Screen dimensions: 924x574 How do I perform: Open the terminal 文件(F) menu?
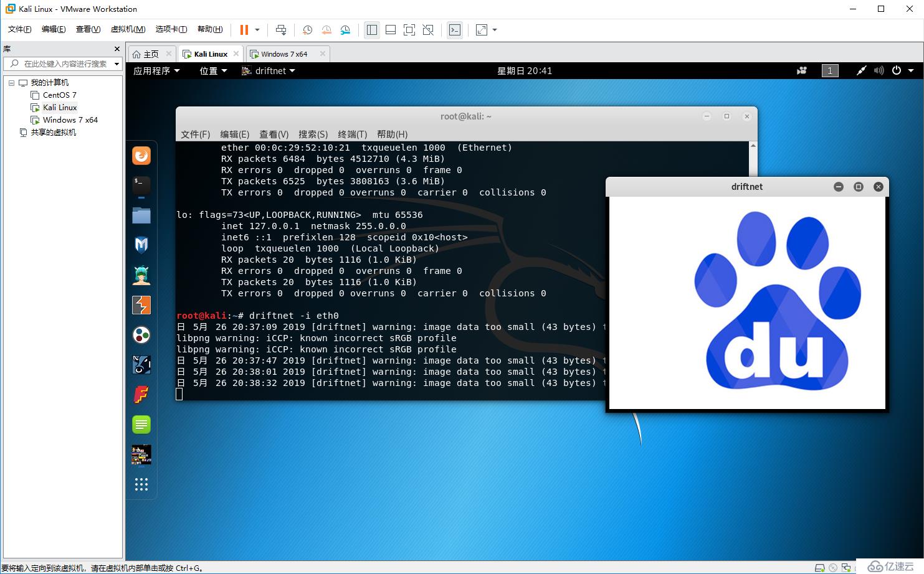click(196, 134)
